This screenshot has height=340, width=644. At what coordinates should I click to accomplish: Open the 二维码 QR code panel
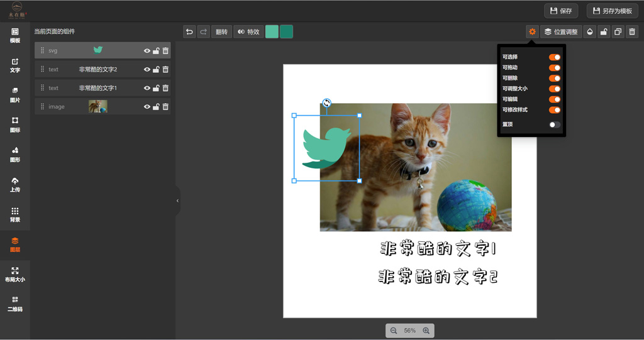[15, 304]
